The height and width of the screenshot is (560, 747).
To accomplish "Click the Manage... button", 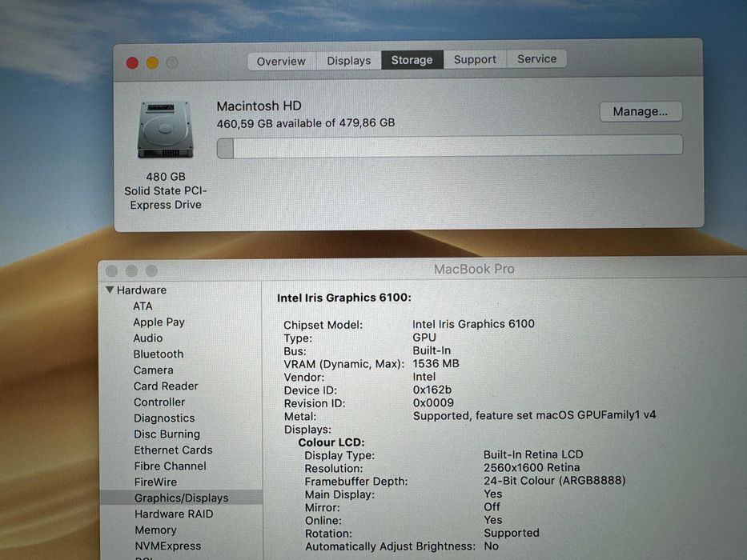I will 641,111.
